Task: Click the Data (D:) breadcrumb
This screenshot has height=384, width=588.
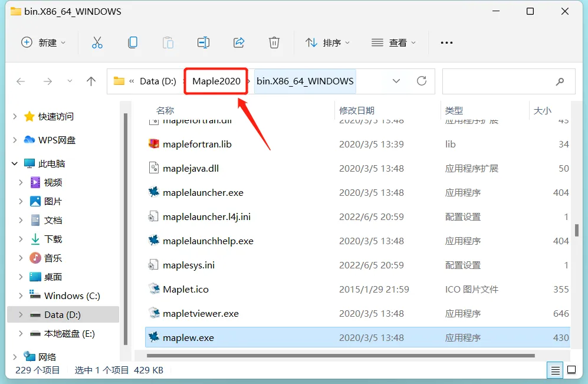Action: pyautogui.click(x=158, y=81)
